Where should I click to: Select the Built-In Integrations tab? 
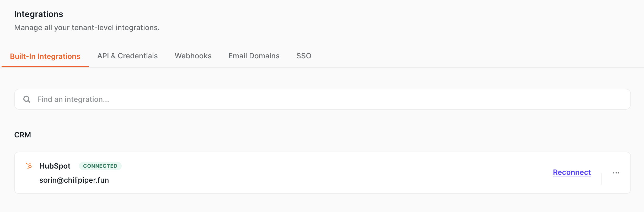[x=45, y=56]
